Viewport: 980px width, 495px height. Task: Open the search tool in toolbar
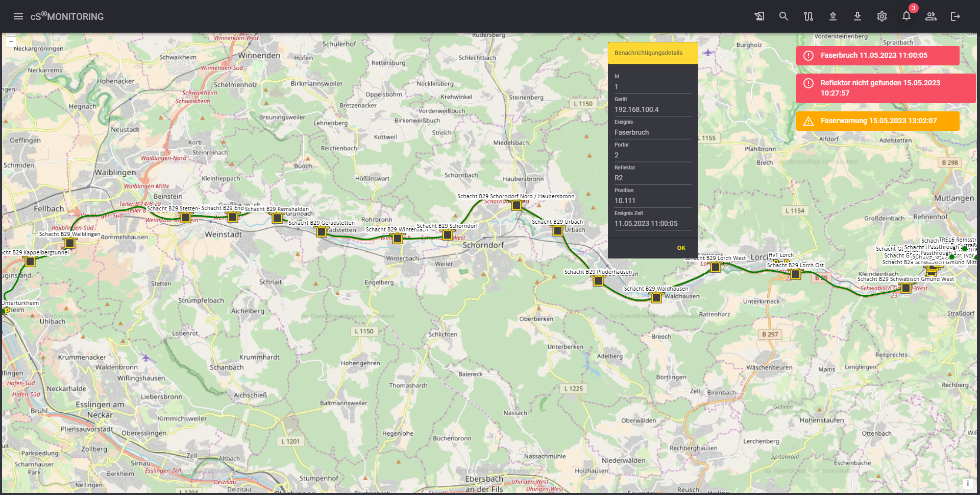tap(783, 16)
